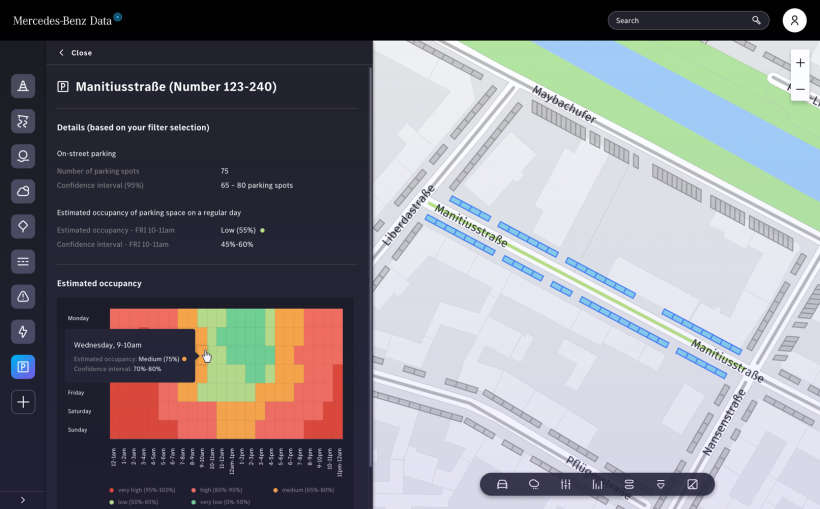This screenshot has height=509, width=820.
Task: Open the sliders filter toolbar icon
Action: [x=566, y=484]
